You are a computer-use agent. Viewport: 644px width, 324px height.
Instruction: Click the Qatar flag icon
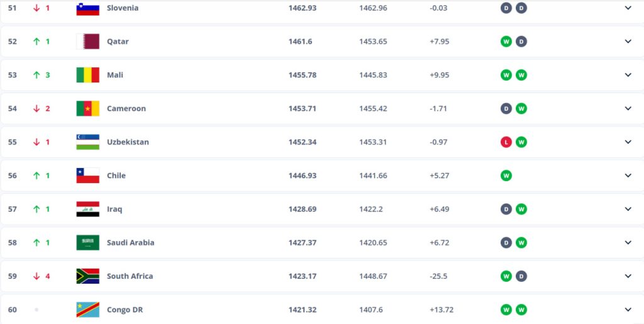[87, 42]
